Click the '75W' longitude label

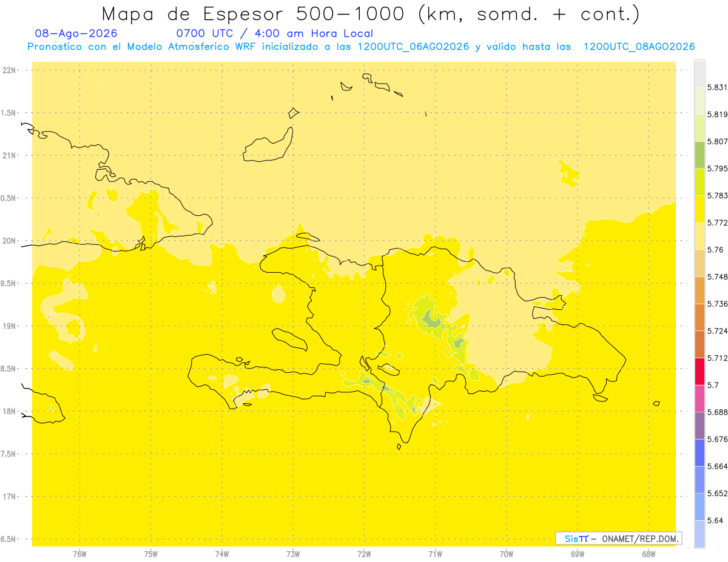tap(151, 554)
